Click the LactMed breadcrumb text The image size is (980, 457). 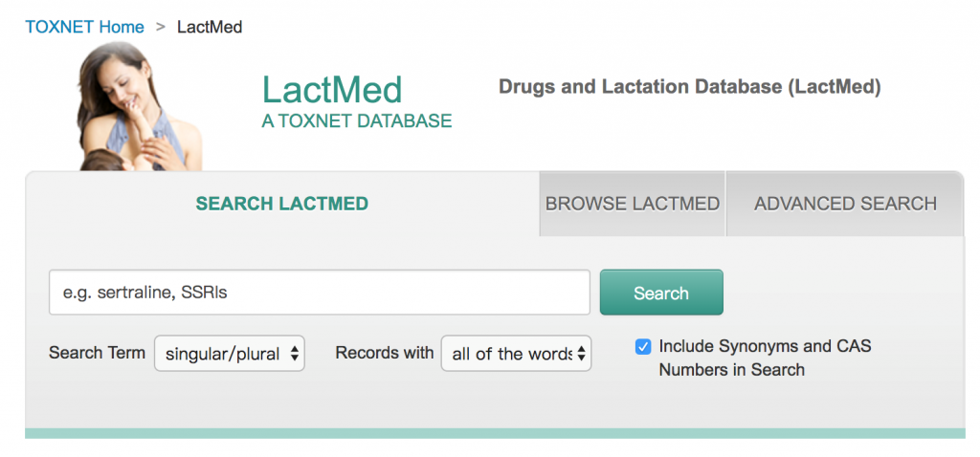coord(210,28)
